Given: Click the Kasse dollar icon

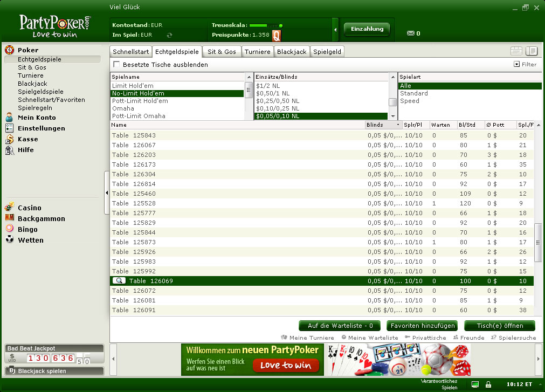Looking at the screenshot, I should (9, 139).
